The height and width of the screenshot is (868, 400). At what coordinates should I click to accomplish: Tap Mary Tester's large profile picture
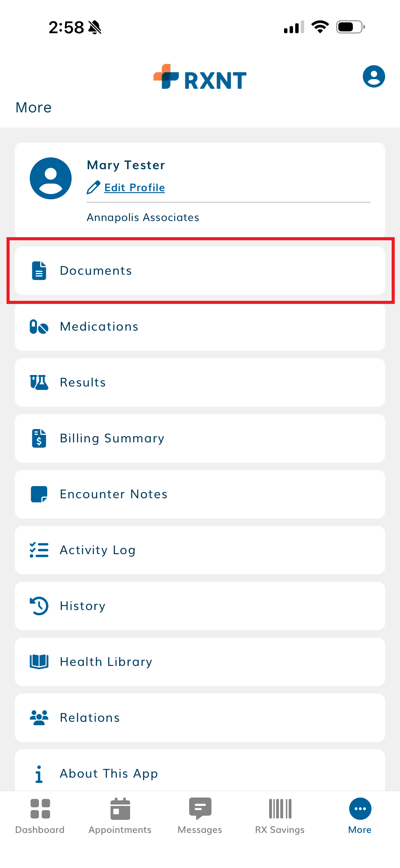tap(51, 178)
